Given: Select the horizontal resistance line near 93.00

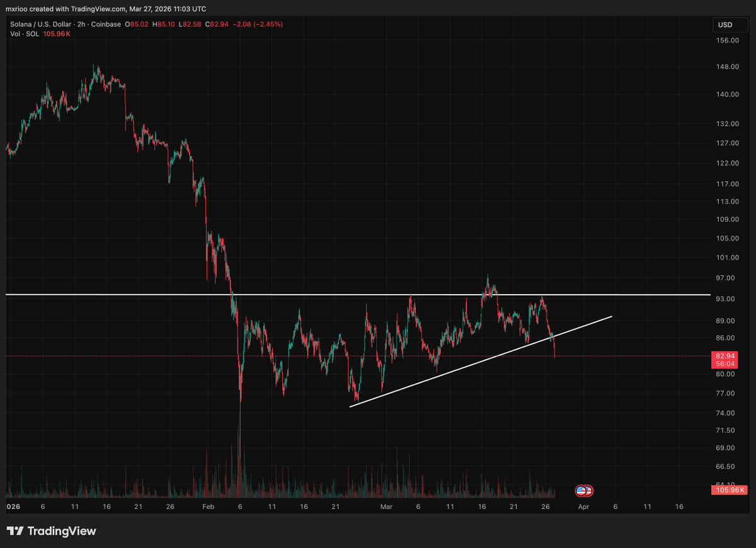Looking at the screenshot, I should click(358, 295).
